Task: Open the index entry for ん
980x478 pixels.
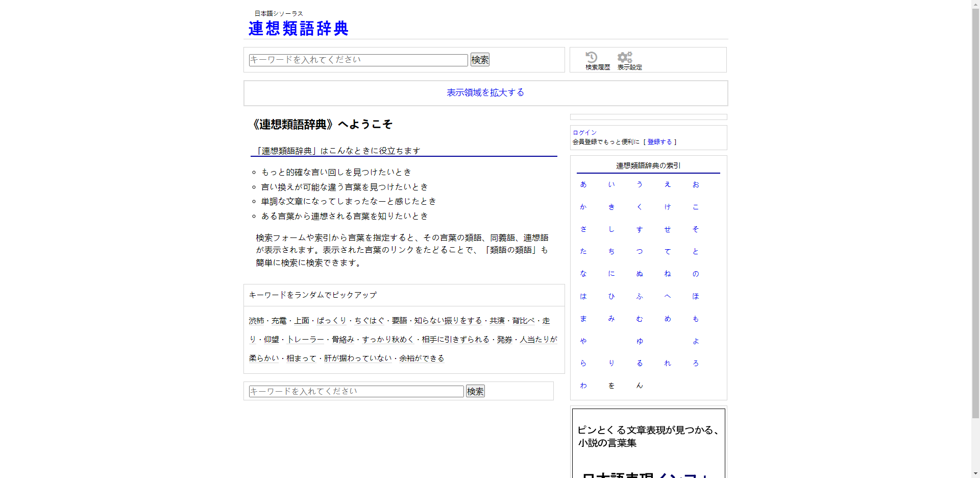Action: click(640, 386)
